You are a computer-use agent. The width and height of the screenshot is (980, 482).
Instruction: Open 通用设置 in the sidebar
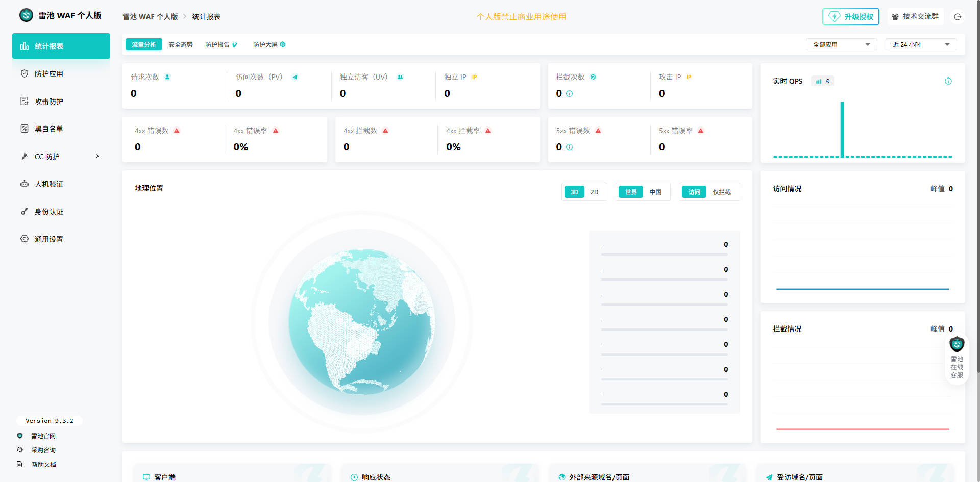pyautogui.click(x=61, y=239)
